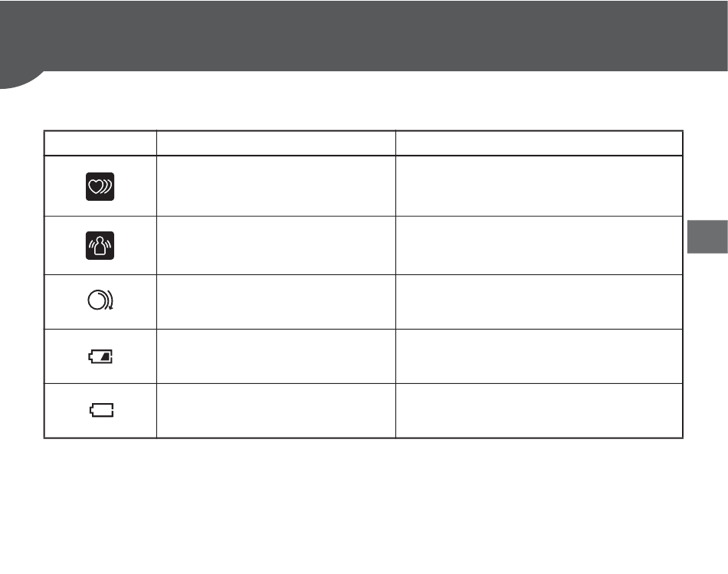Select the body movement error icon
Viewport: 728px width, 574px height.
click(100, 245)
